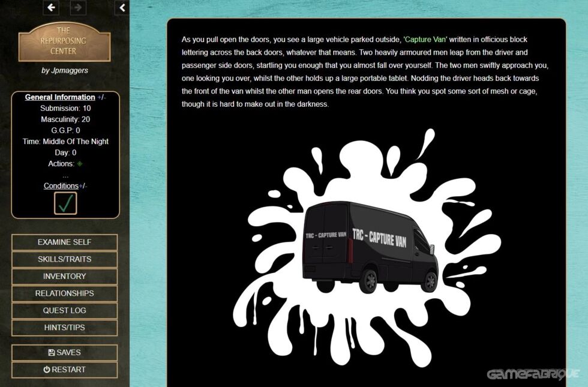The width and height of the screenshot is (588, 387).
Task: Open the Inventory
Action: (65, 277)
